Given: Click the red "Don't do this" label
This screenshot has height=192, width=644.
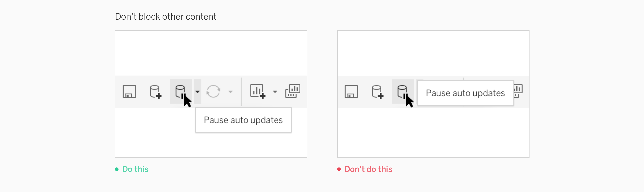Looking at the screenshot, I should [x=368, y=169].
